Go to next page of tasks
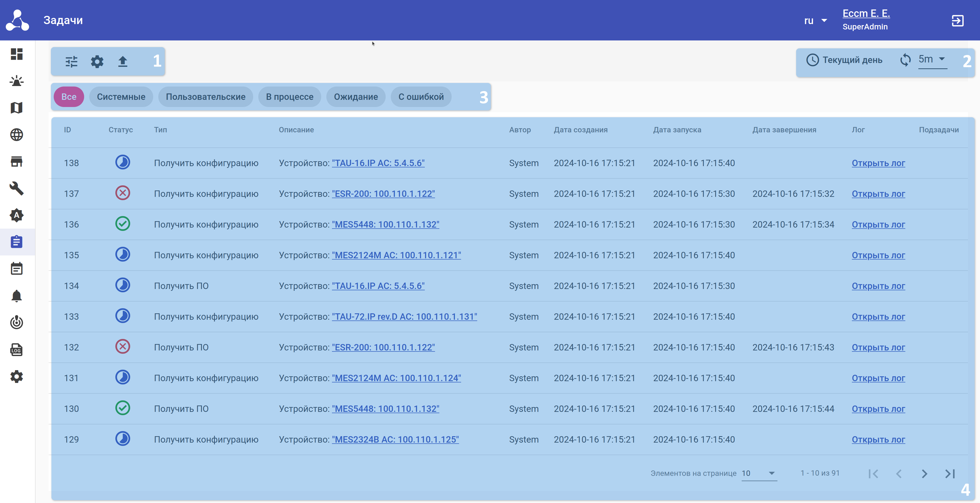The image size is (980, 503). (x=925, y=474)
